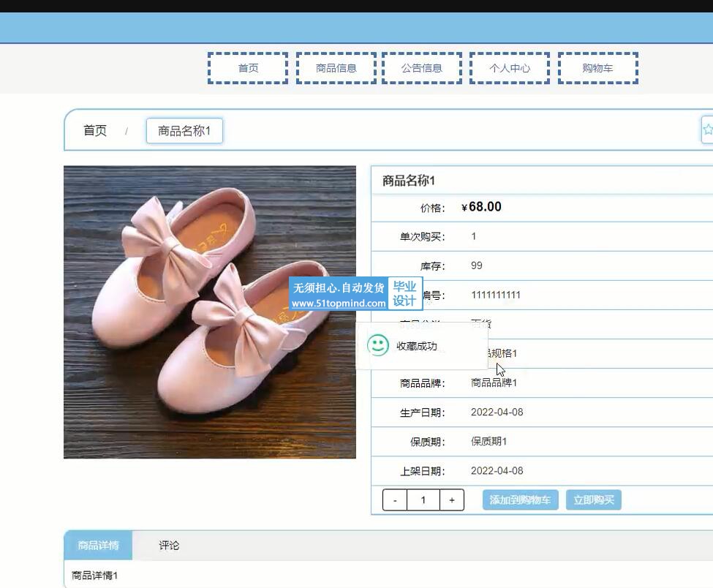Click the 收藏成功 message text

tap(417, 346)
